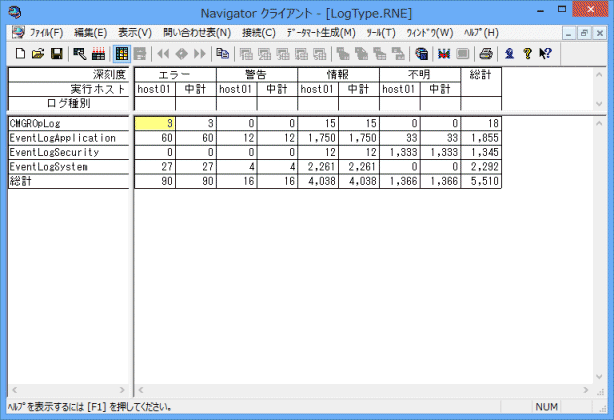Click the Copy icon in toolbar
The height and width of the screenshot is (420, 614).
(222, 53)
